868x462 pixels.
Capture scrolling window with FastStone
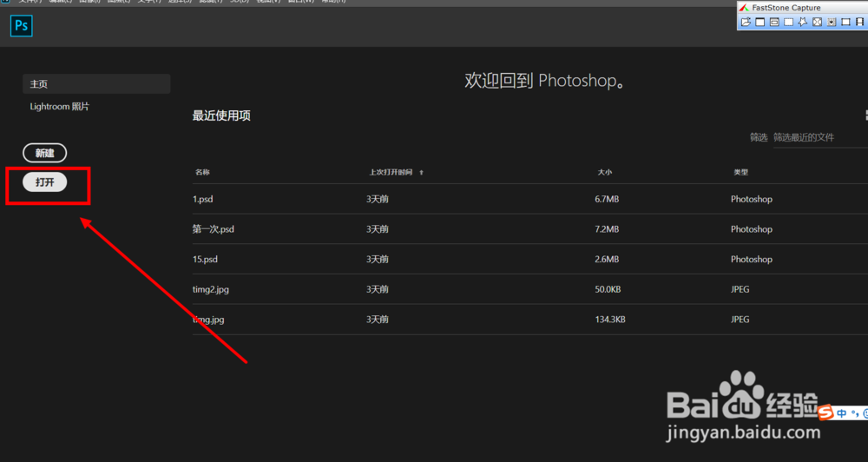832,23
